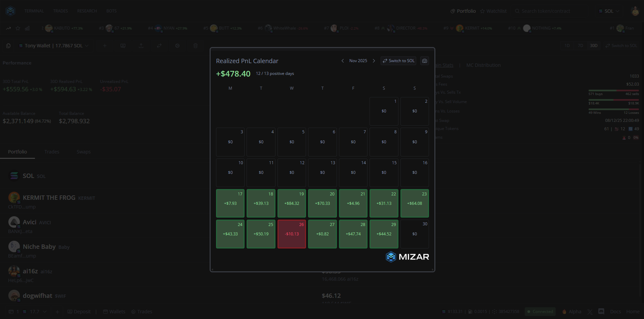This screenshot has width=644, height=319.
Task: Capture calendar screenshot with camera icon
Action: [x=425, y=61]
